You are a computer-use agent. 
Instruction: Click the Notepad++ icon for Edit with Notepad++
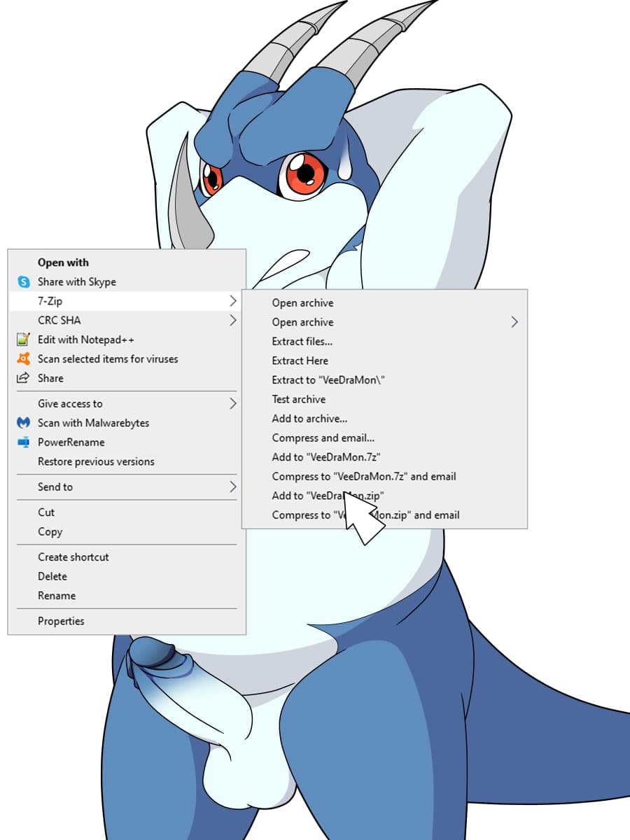24,339
